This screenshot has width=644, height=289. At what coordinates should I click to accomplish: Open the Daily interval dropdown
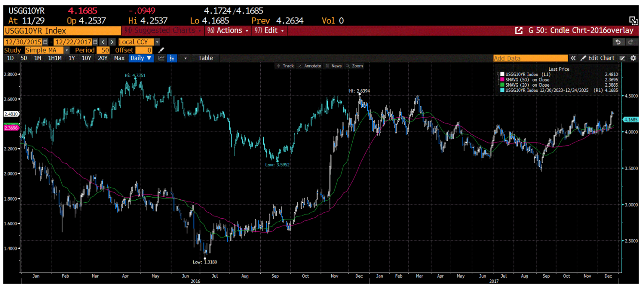coord(141,58)
